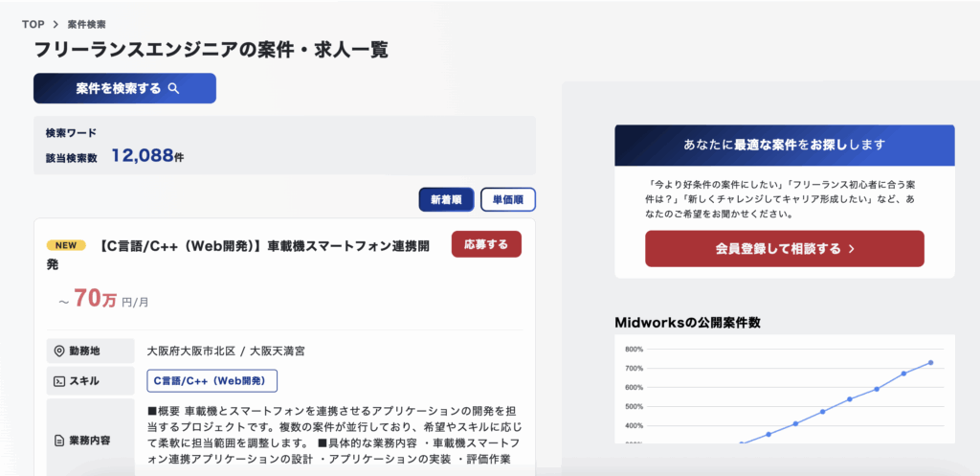Apply with the 応募する button
The width and height of the screenshot is (980, 476).
click(486, 244)
